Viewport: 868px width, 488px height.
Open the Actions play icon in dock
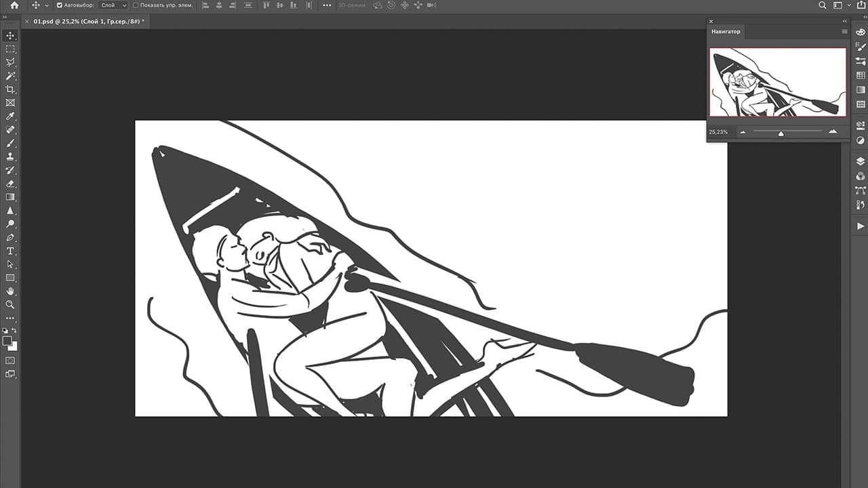click(x=861, y=226)
